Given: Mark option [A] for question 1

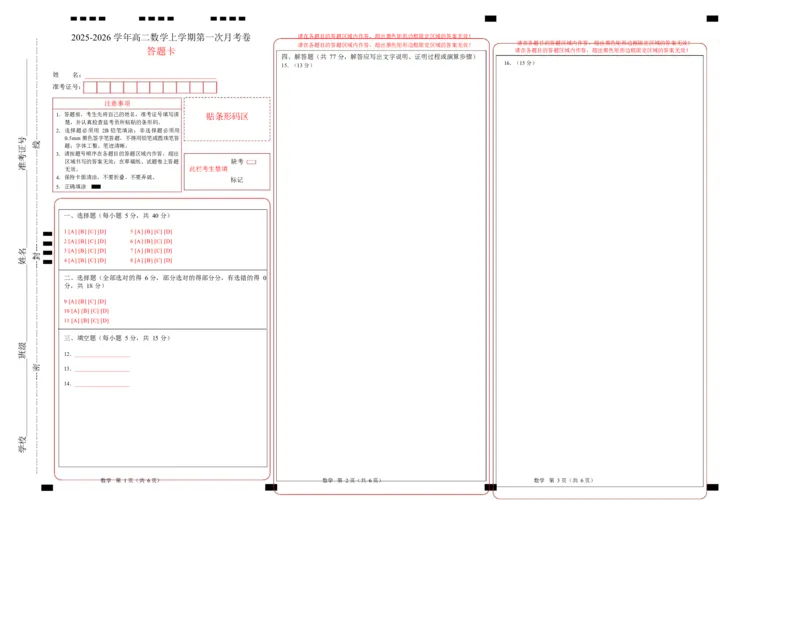Looking at the screenshot, I should 73,231.
